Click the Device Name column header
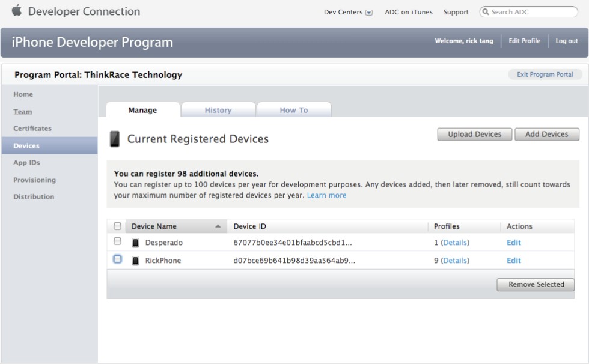Screen dimensions: 589x364 [x=154, y=226]
